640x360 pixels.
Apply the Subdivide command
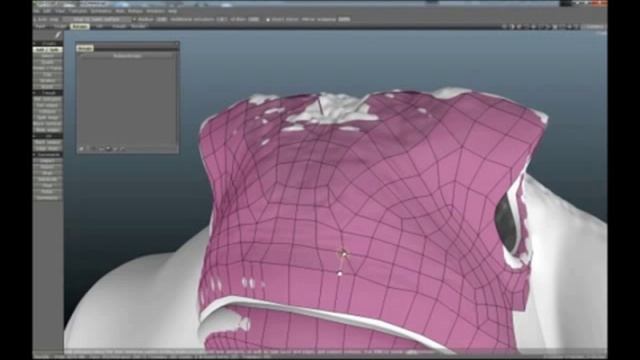coord(47,179)
